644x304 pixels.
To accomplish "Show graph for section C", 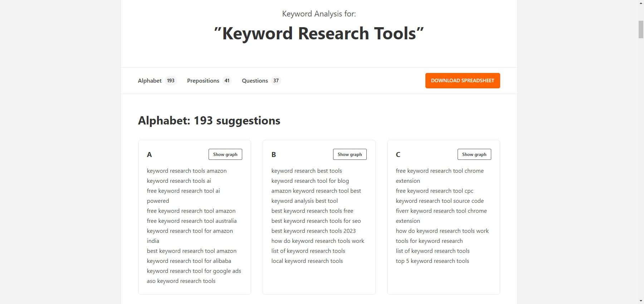I will 474,155.
